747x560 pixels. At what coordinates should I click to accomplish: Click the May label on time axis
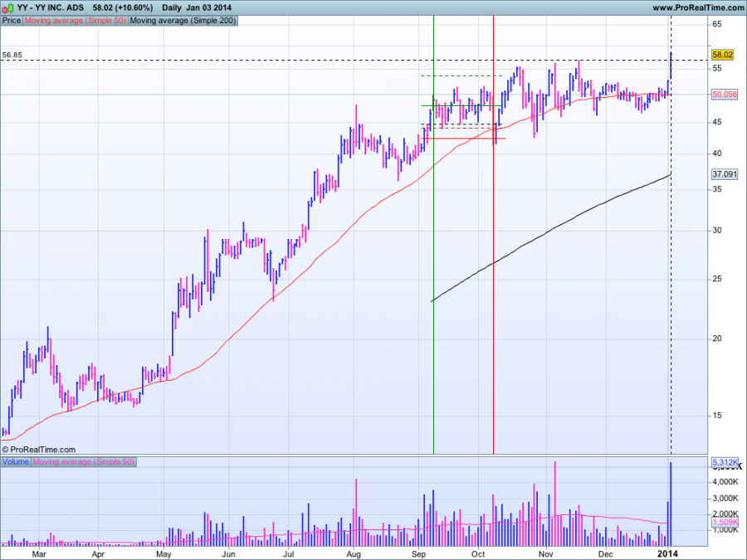pyautogui.click(x=164, y=554)
